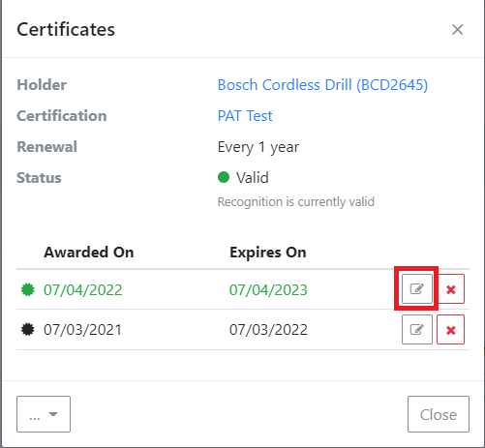This screenshot has height=448, width=485.
Task: Close the Certificates dialog with X
Action: pos(457,30)
